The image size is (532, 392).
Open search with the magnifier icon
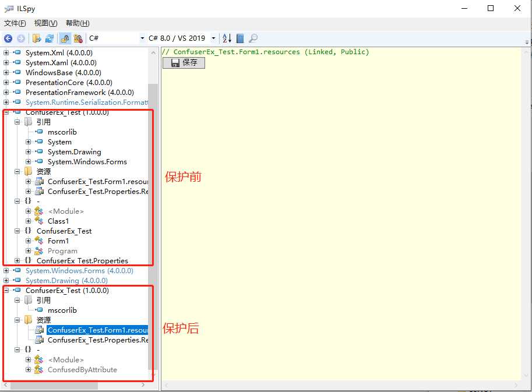[253, 38]
